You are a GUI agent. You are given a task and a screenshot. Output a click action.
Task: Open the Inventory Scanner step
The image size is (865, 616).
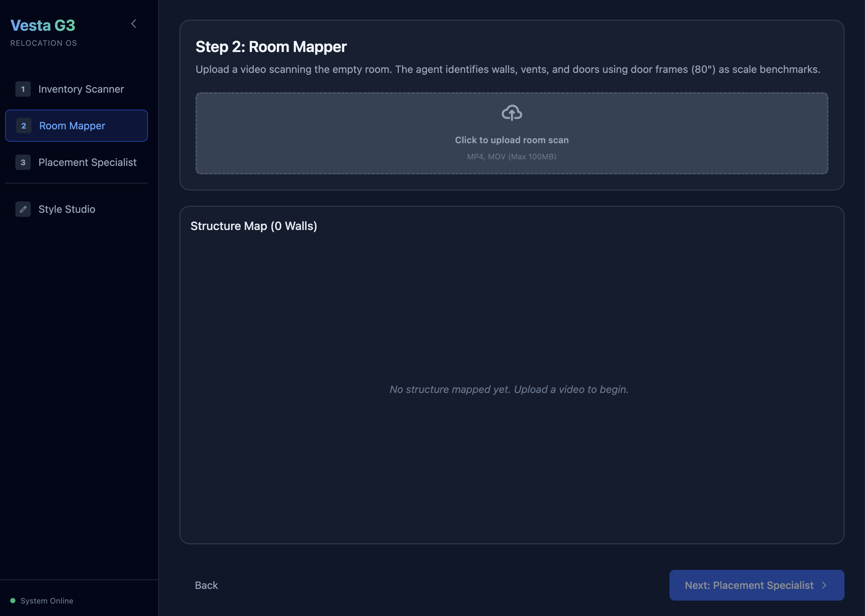[x=81, y=89]
